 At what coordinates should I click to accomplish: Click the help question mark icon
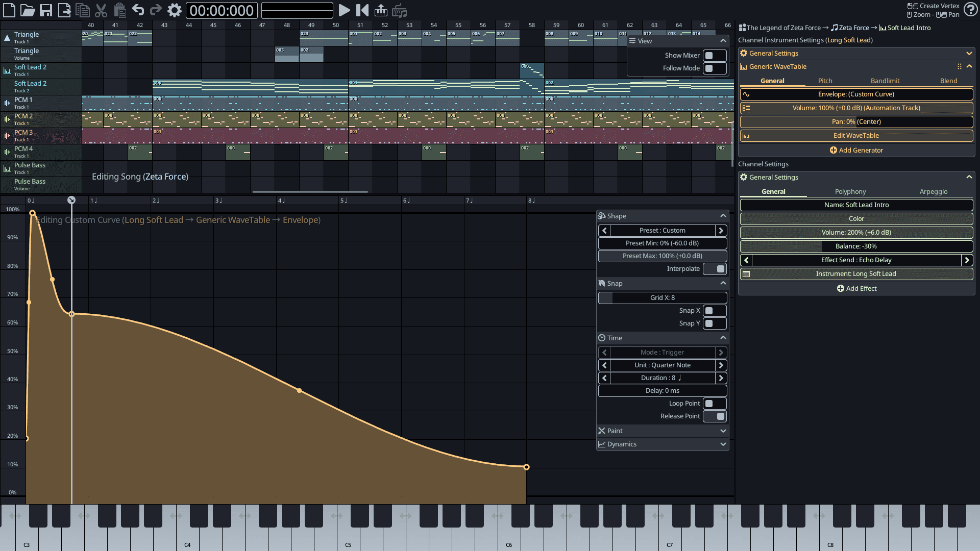tap(970, 10)
